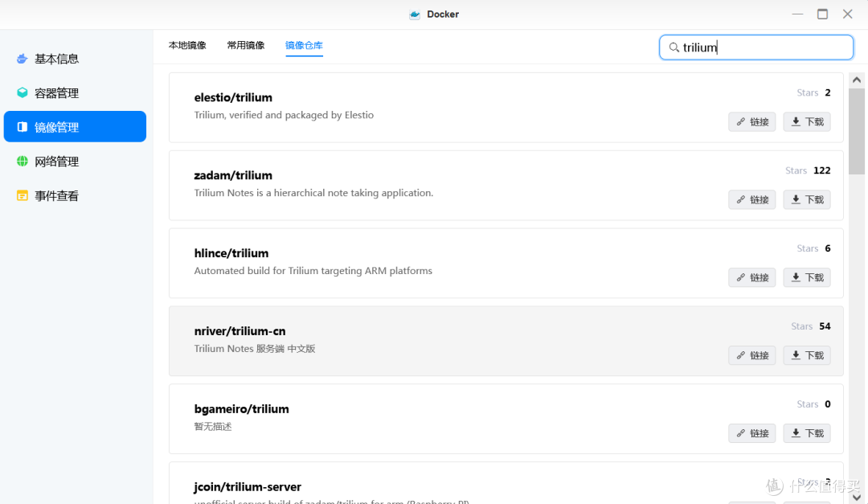Open the 常用镜像 tab
Screen dimensions: 868x504
[x=246, y=46]
